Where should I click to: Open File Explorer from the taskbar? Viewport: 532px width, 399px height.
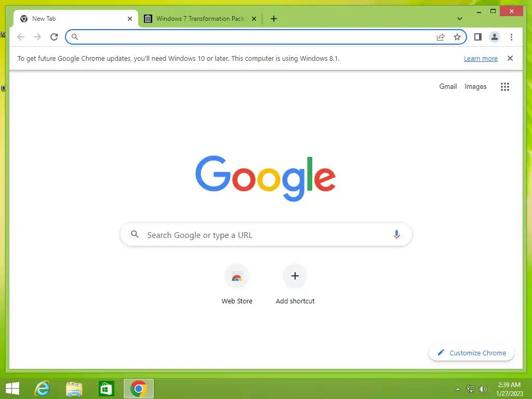pyautogui.click(x=74, y=389)
